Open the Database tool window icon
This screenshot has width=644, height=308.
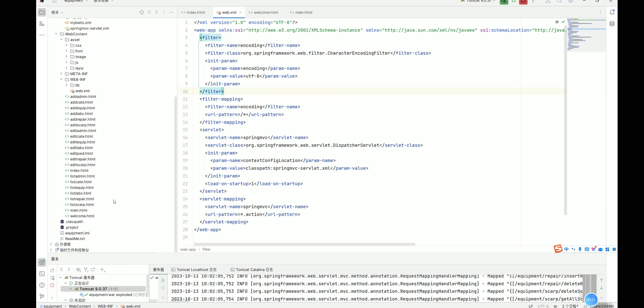click(x=612, y=24)
